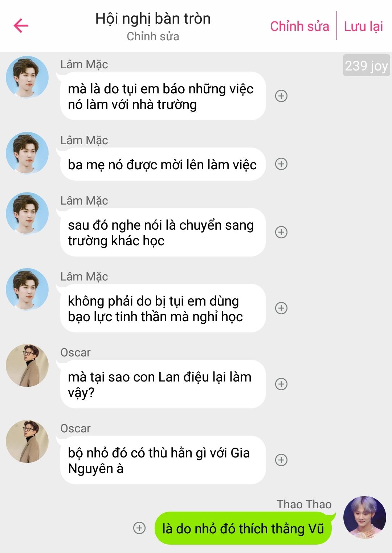Tap Oscar's avatar next to 'mà tại sao' message
Image resolution: width=392 pixels, height=553 pixels.
27,366
